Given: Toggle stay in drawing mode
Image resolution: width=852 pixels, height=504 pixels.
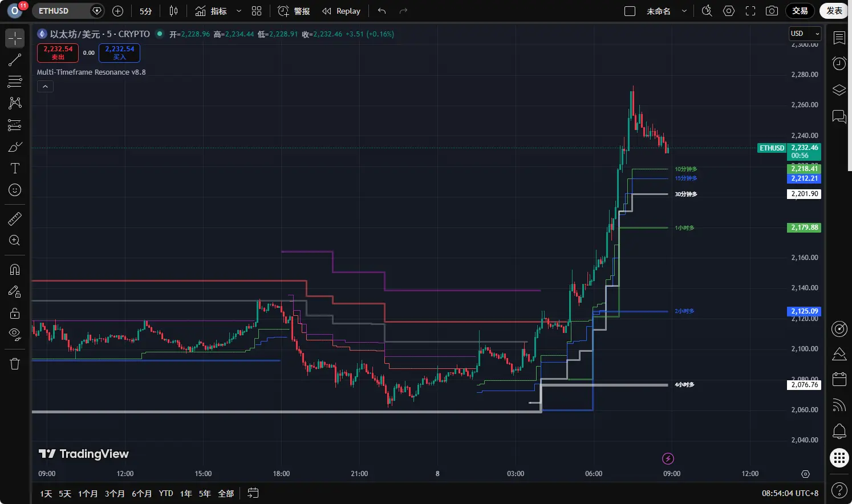Looking at the screenshot, I should tap(15, 291).
